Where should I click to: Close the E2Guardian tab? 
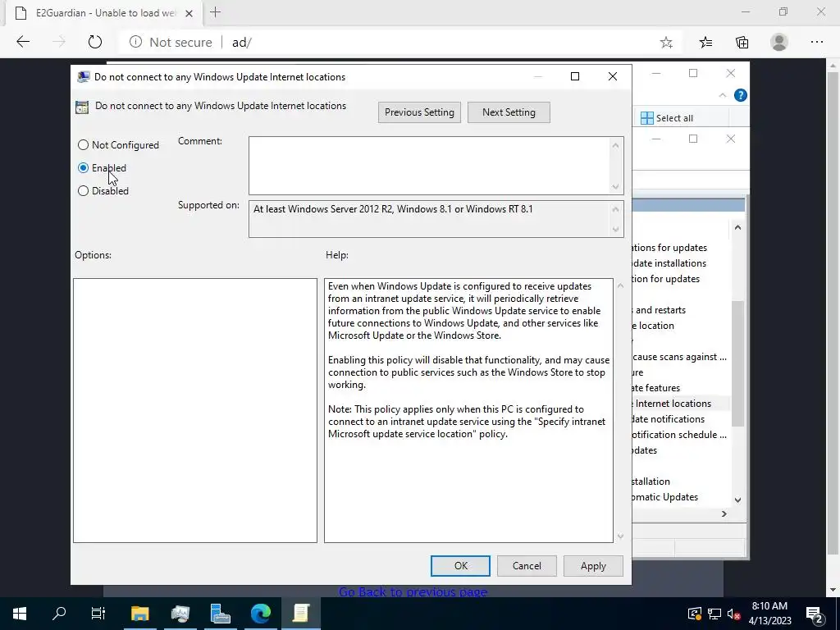189,13
